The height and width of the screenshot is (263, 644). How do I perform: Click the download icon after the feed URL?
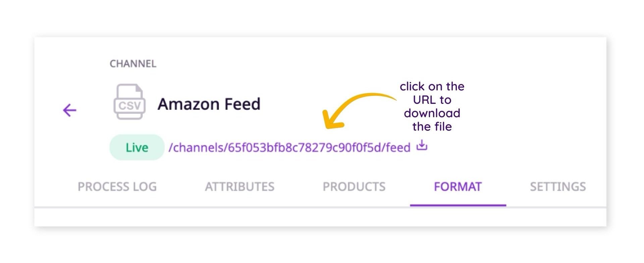coord(421,146)
